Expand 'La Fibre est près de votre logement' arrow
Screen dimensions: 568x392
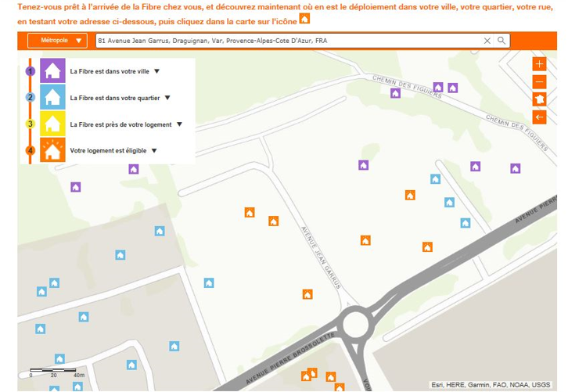179,124
